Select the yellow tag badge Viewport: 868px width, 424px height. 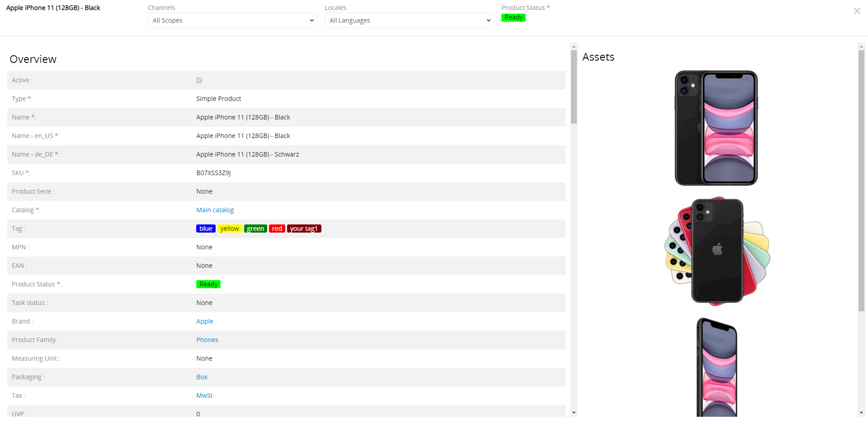[x=230, y=229]
